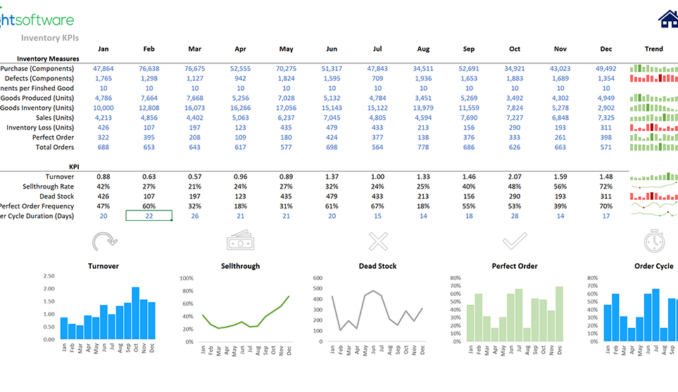Select Aug Turnover value 1.33

[423, 176]
